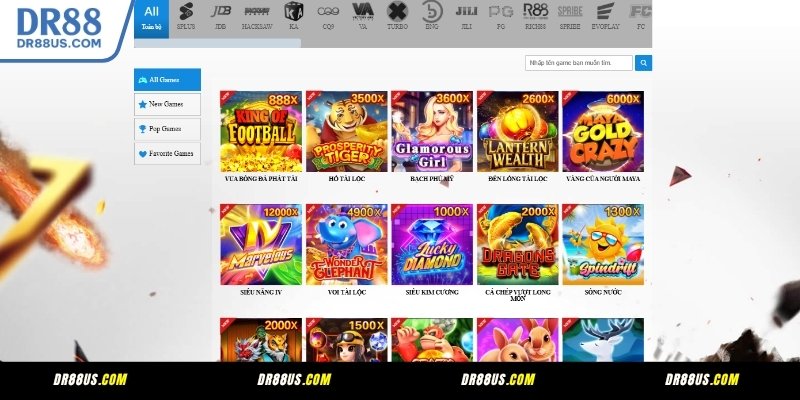The height and width of the screenshot is (400, 800).
Task: Select the JILI provider icon
Action: [x=466, y=16]
